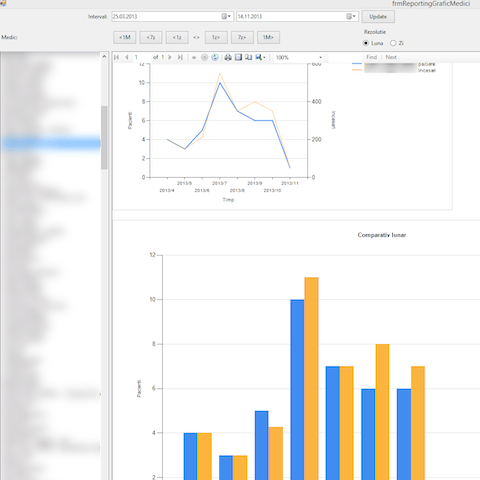This screenshot has width=480, height=480.
Task: Click the green refresh report icon
Action: click(x=215, y=57)
